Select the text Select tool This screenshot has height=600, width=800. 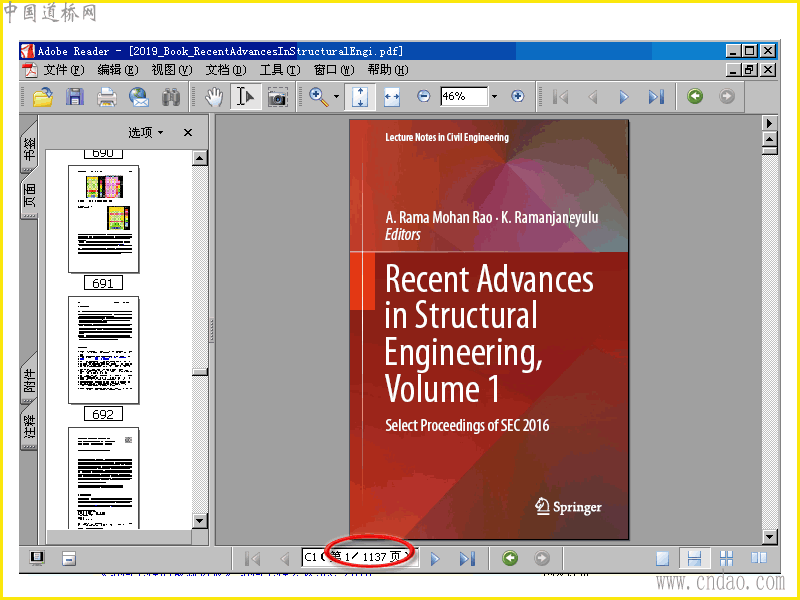click(245, 97)
